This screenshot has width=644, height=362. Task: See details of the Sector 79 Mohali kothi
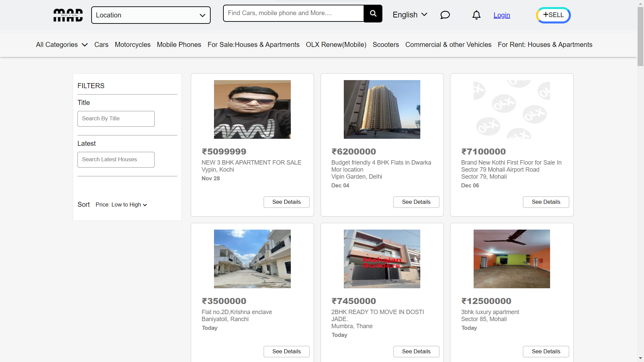545,202
